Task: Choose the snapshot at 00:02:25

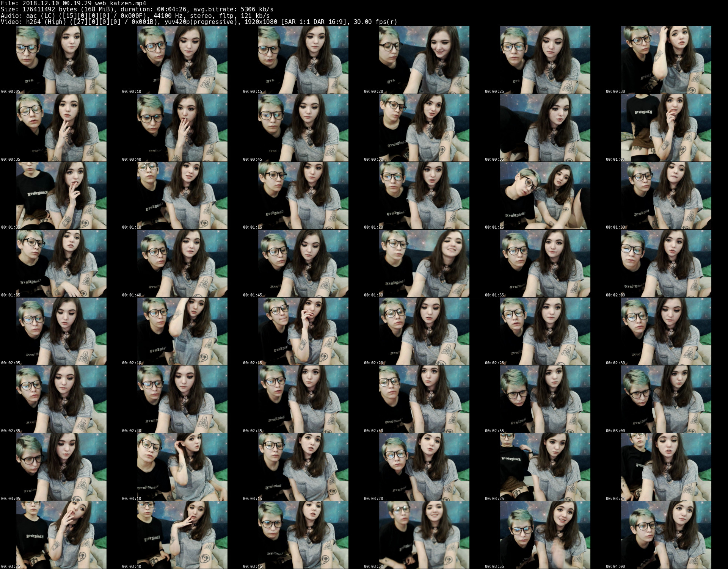Action: (x=545, y=331)
